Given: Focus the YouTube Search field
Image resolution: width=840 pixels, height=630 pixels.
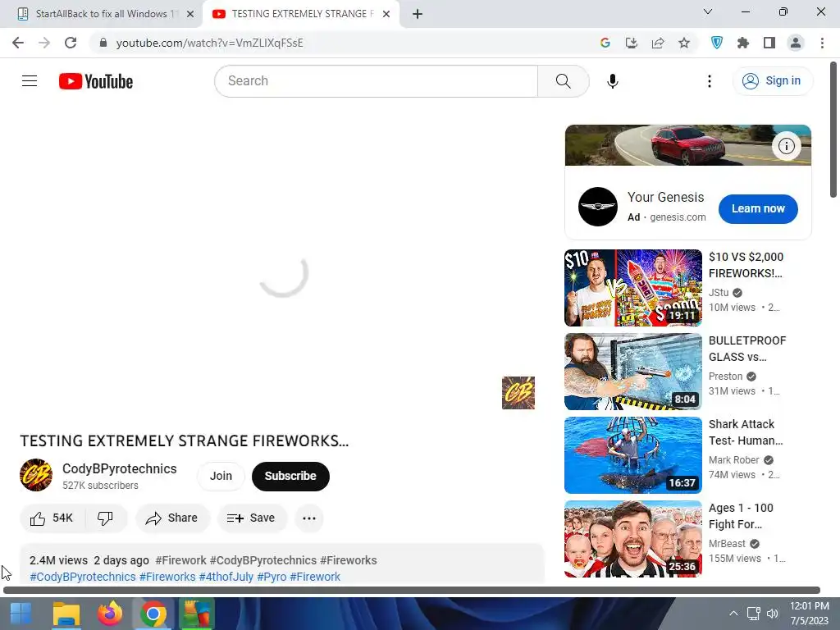Looking at the screenshot, I should point(376,81).
